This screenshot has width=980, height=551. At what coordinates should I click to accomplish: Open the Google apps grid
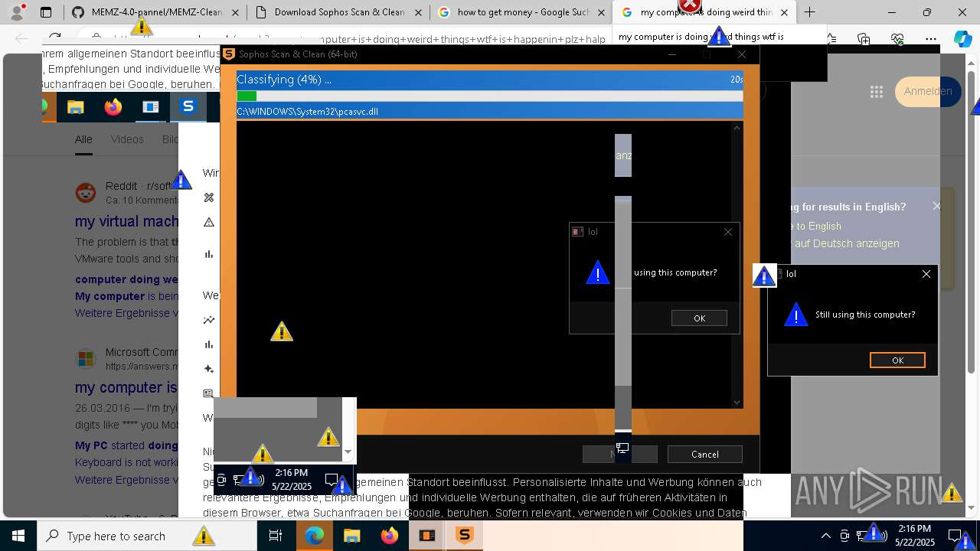(877, 92)
